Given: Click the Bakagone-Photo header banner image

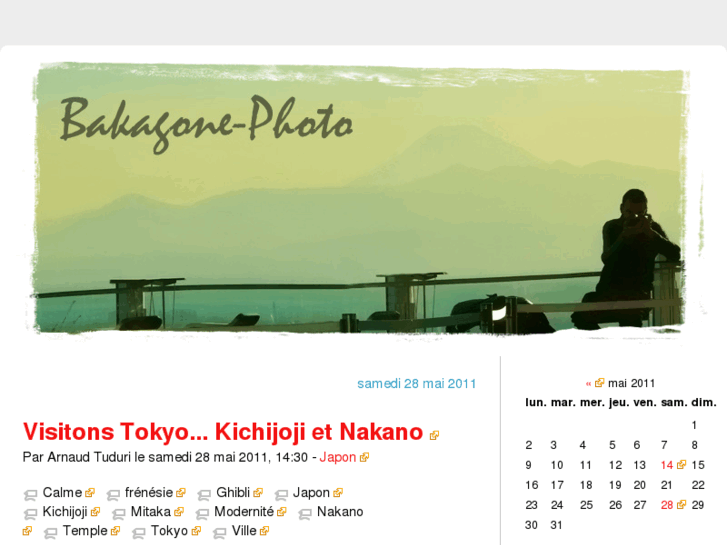Looking at the screenshot, I should pos(362,199).
